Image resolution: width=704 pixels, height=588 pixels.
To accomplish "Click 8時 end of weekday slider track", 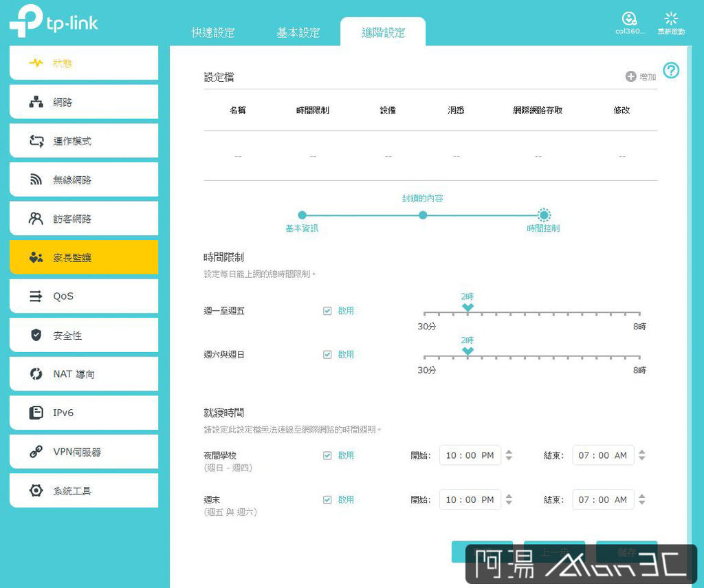I will coord(639,313).
